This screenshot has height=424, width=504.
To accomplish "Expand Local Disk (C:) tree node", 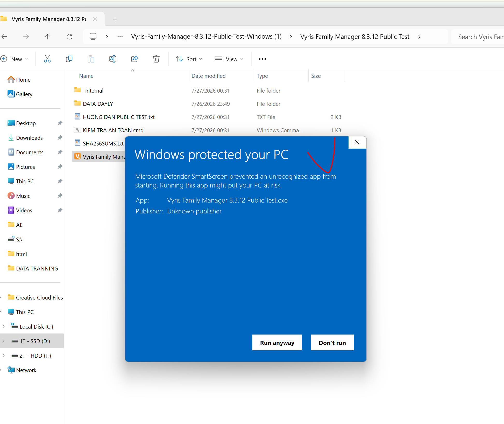I will click(x=4, y=326).
